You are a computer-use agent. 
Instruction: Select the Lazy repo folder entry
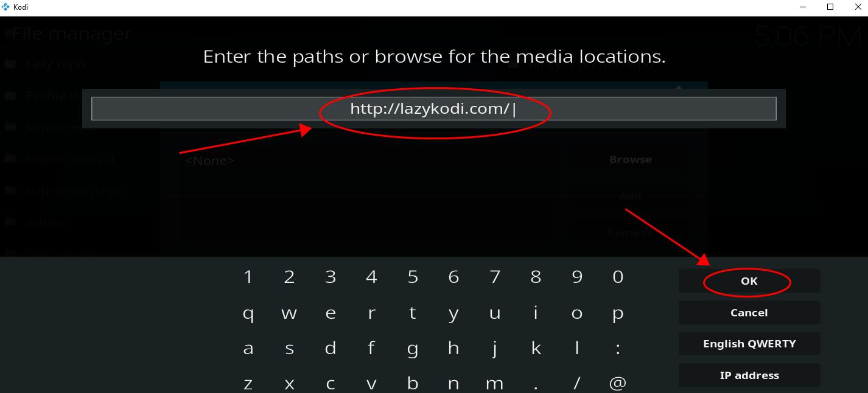point(55,64)
